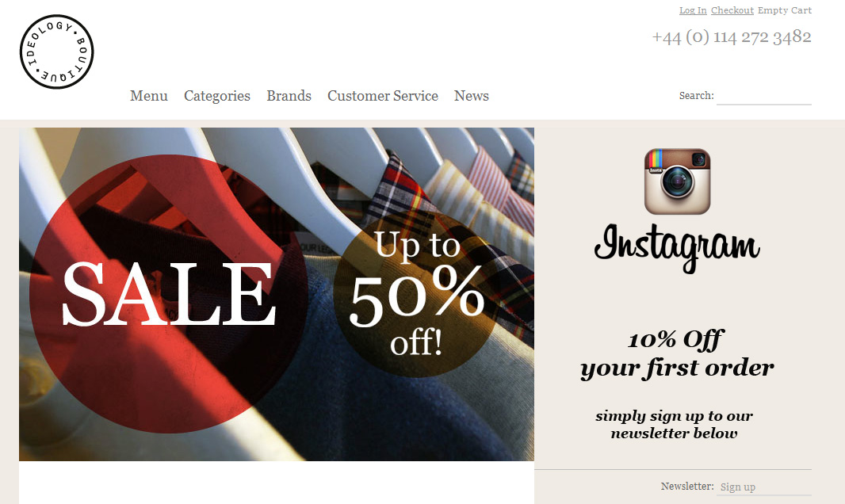Click the Log In link
845x504 pixels.
tap(693, 10)
